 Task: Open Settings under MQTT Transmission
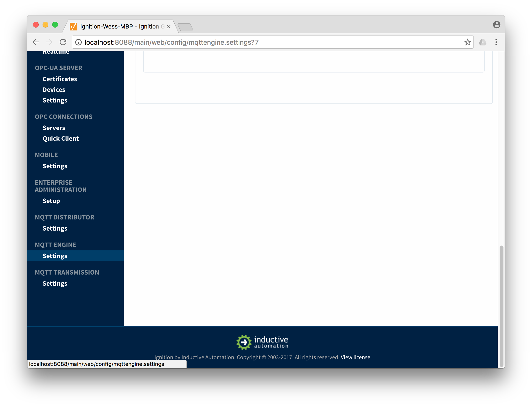point(55,283)
